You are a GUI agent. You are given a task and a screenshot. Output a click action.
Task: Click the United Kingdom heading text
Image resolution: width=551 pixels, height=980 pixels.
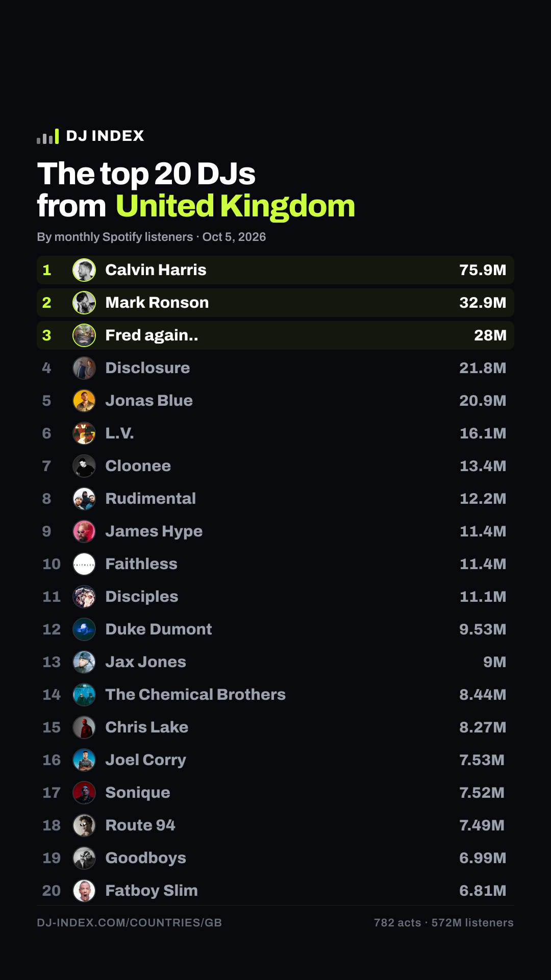[x=235, y=206]
